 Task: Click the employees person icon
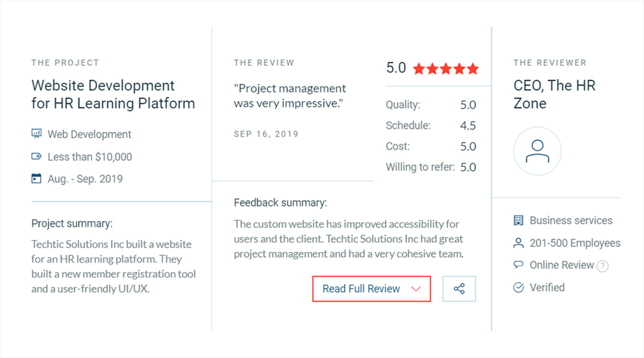[518, 243]
